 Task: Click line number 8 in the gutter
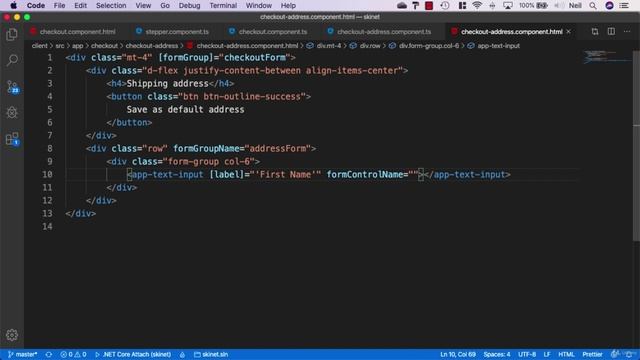(49, 149)
